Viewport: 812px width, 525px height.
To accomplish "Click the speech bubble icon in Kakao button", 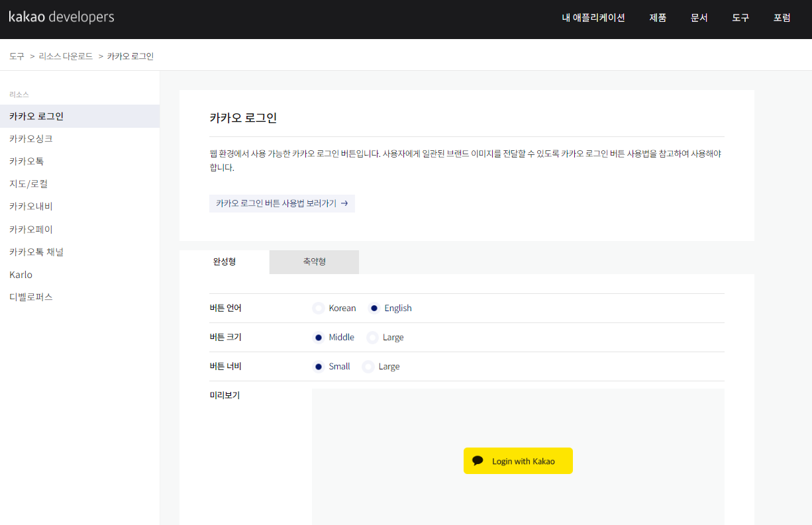I will click(x=478, y=461).
